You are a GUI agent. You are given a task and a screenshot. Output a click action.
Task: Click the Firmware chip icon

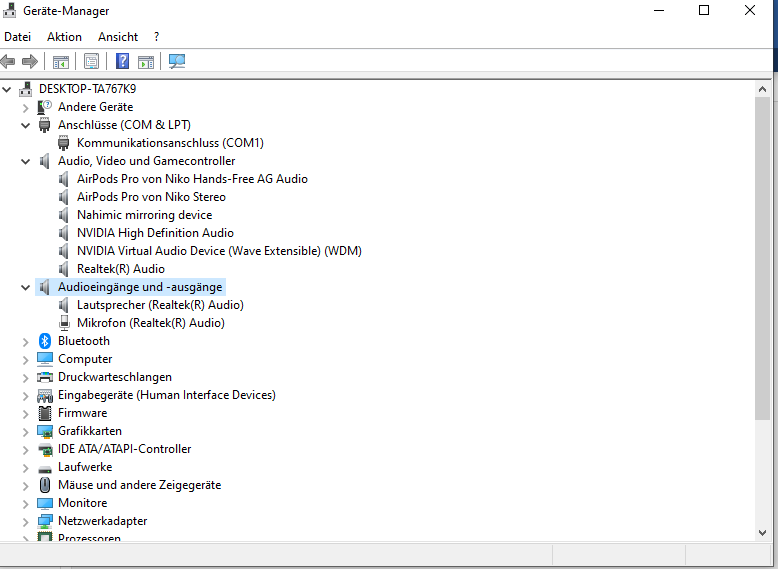coord(45,413)
